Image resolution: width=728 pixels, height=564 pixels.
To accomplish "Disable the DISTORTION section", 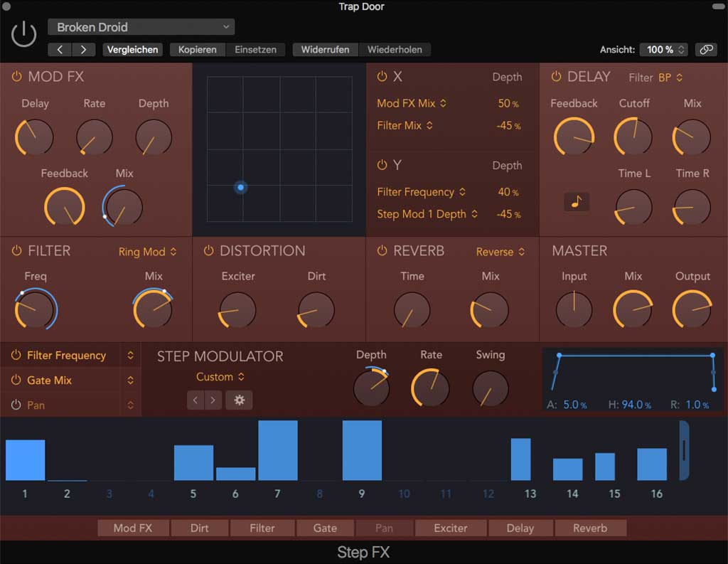I will [208, 251].
